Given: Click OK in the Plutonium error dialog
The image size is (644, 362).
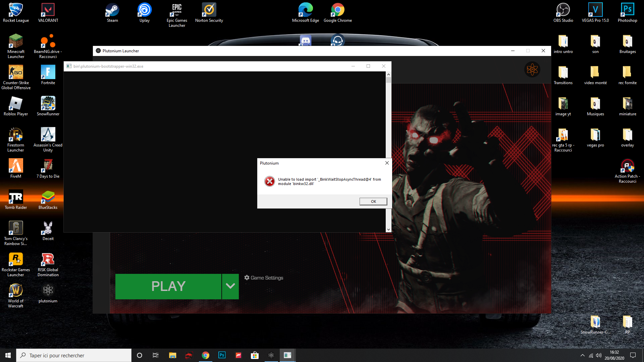Looking at the screenshot, I should [x=373, y=201].
